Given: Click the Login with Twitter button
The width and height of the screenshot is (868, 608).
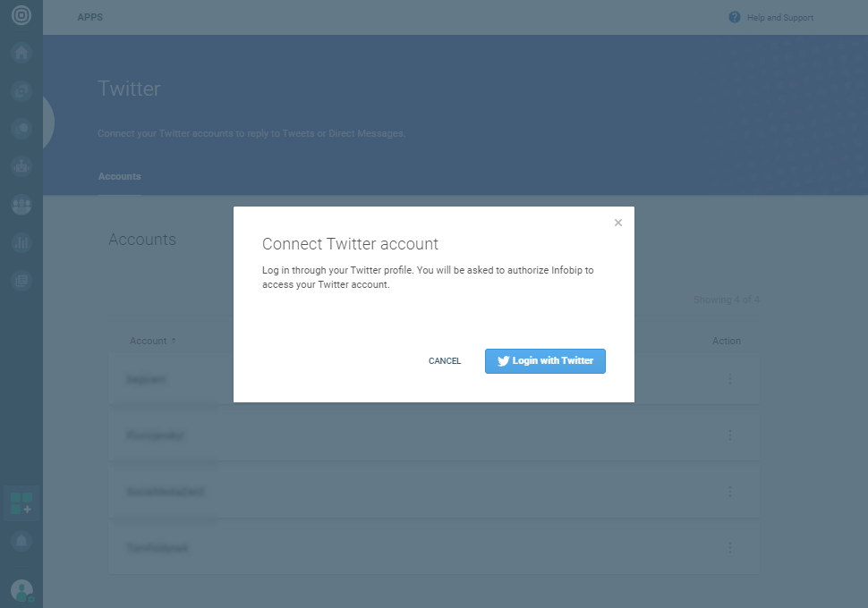Looking at the screenshot, I should coord(545,361).
